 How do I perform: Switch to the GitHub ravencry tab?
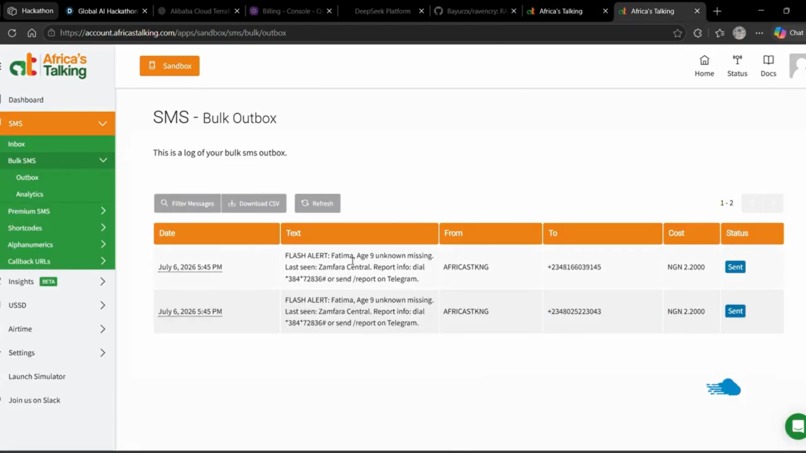pyautogui.click(x=475, y=11)
